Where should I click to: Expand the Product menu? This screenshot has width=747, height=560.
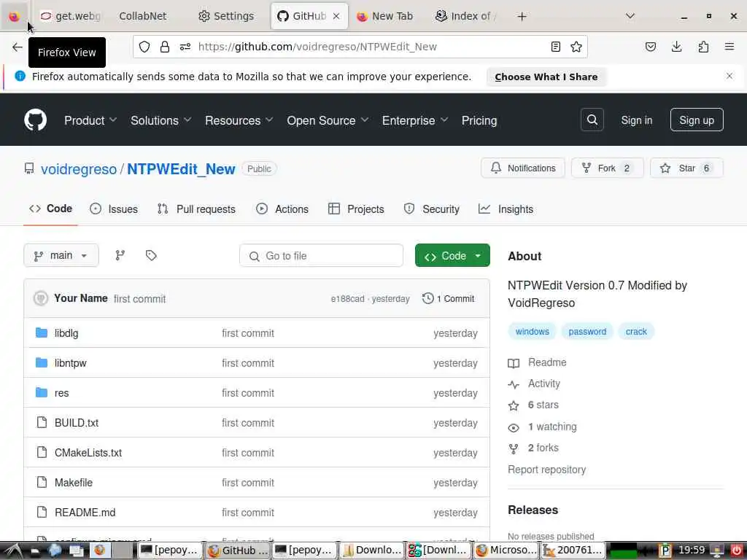pos(90,120)
